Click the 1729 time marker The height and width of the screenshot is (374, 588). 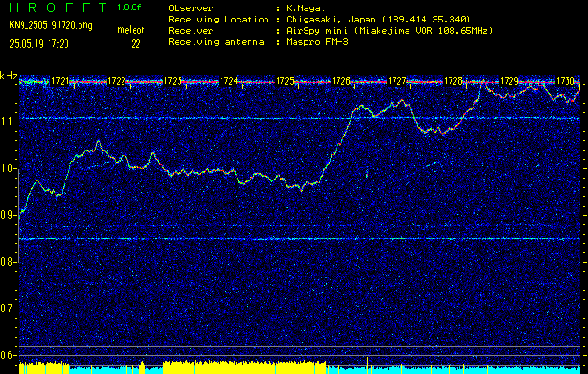(x=509, y=81)
